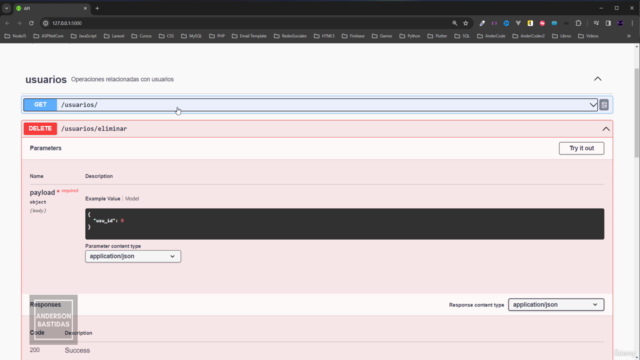Click the page vertical scrollbar thumb

[637, 112]
